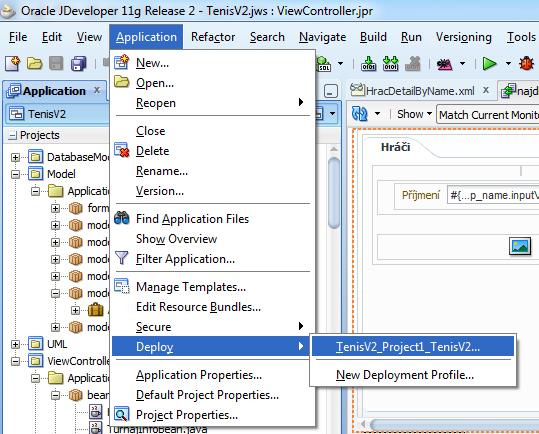Expand the DatabaseModel project node
Viewport: 539px width, 434px height.
pos(15,157)
